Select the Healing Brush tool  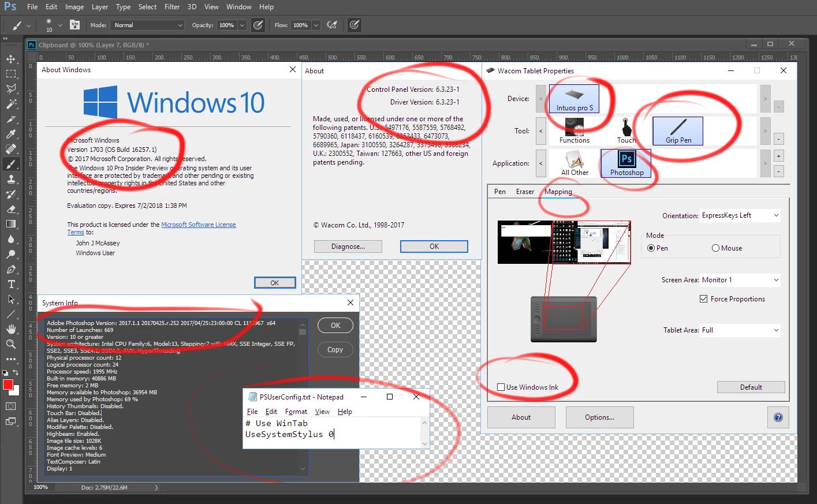11,149
